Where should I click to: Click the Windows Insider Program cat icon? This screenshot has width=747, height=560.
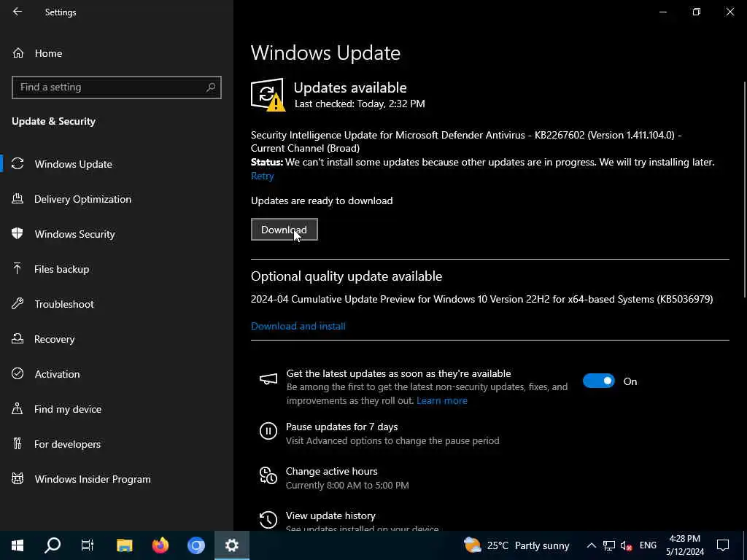(x=18, y=479)
